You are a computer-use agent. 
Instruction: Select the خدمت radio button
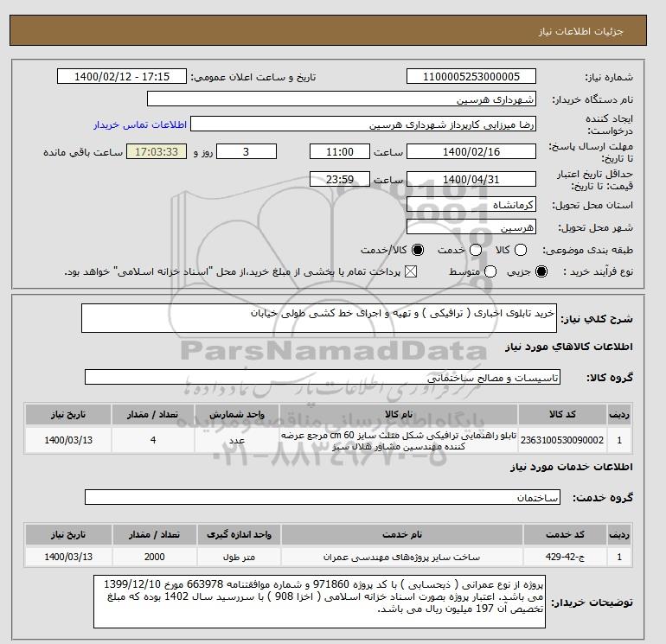[x=476, y=250]
